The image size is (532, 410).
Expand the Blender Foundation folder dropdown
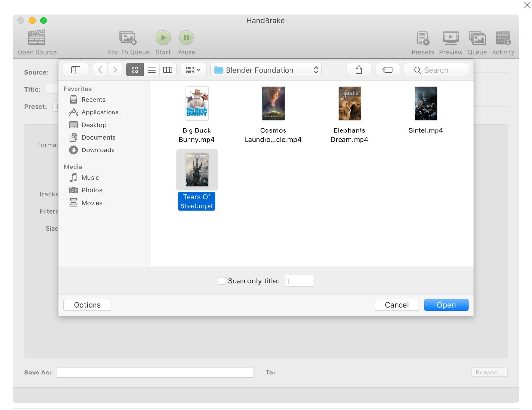[266, 70]
